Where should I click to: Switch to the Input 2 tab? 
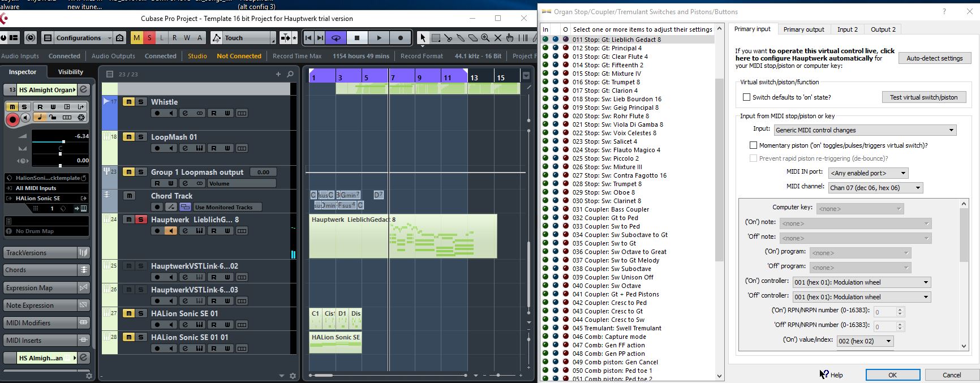click(847, 29)
